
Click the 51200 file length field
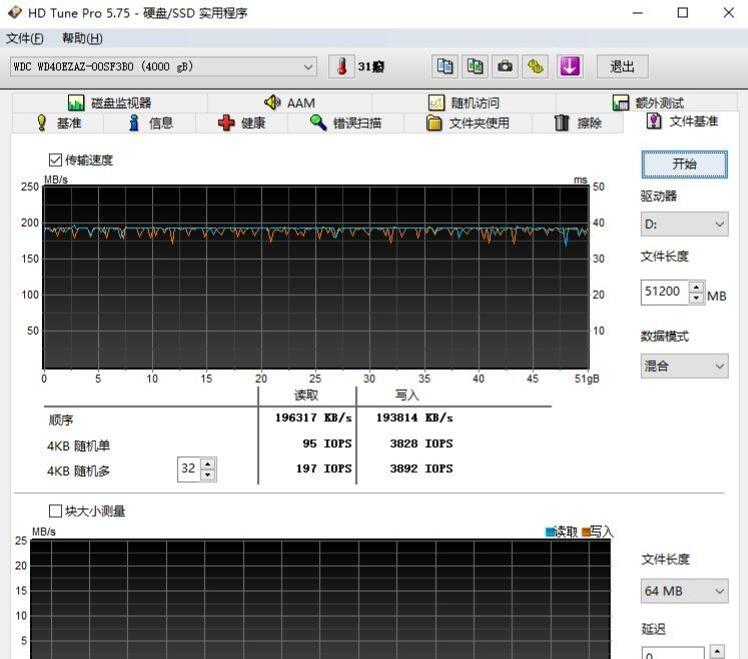tap(665, 292)
